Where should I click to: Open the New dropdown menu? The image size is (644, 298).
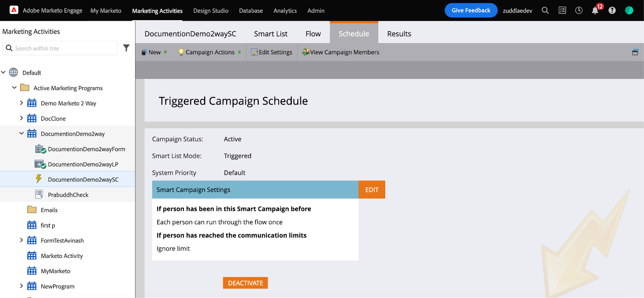tap(154, 52)
